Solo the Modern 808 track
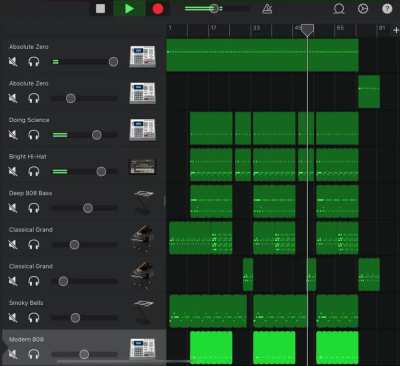Image resolution: width=400 pixels, height=366 pixels. coord(34,354)
